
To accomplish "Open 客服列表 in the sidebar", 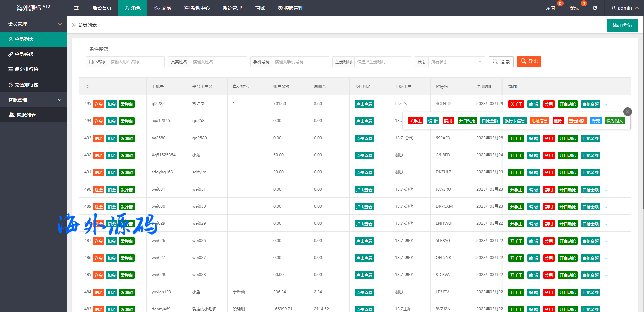I will (x=26, y=115).
